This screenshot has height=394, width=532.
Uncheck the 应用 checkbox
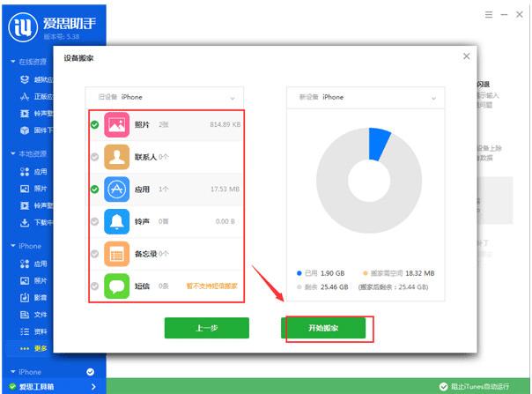point(94,190)
